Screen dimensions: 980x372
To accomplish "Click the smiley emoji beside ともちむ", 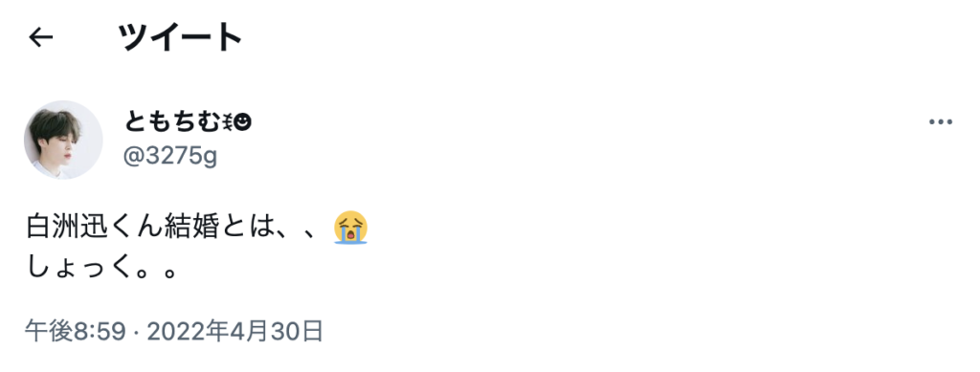I will (x=242, y=123).
